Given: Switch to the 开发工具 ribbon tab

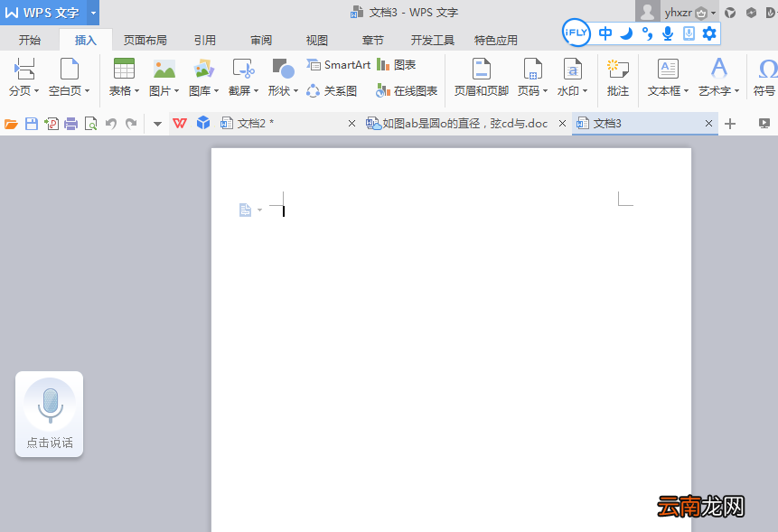Looking at the screenshot, I should click(x=432, y=40).
